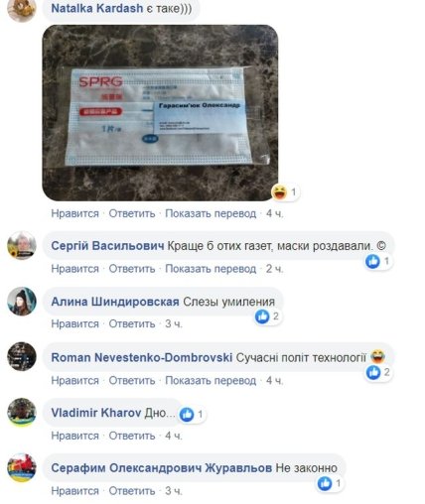The width and height of the screenshot is (425, 504).
Task: Open Серафим Олександрович Журавльов profile link
Action: (162, 468)
